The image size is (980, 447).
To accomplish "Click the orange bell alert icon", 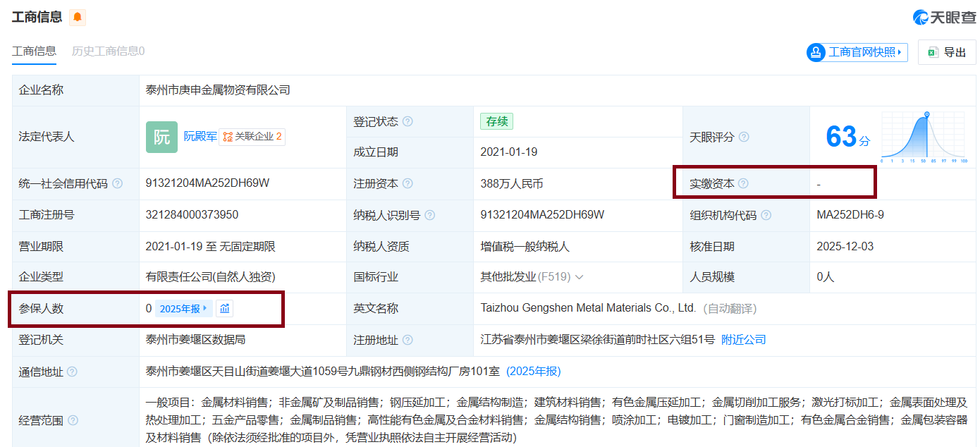I will pos(78,17).
